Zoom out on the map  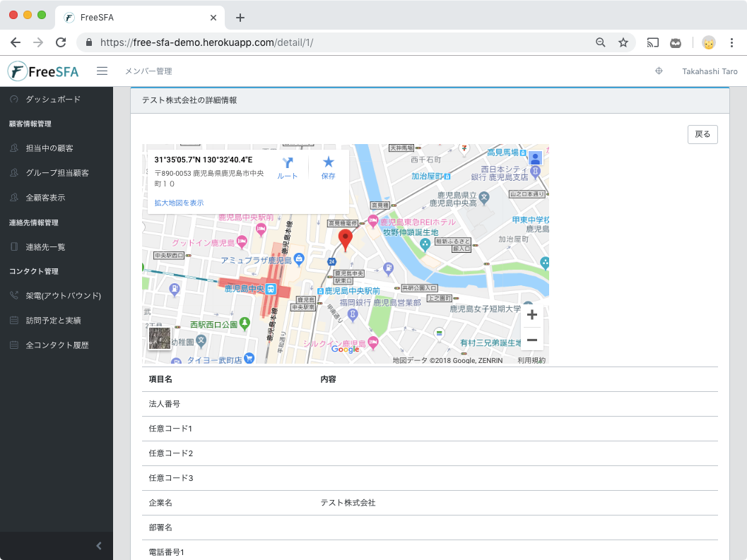[x=532, y=340]
